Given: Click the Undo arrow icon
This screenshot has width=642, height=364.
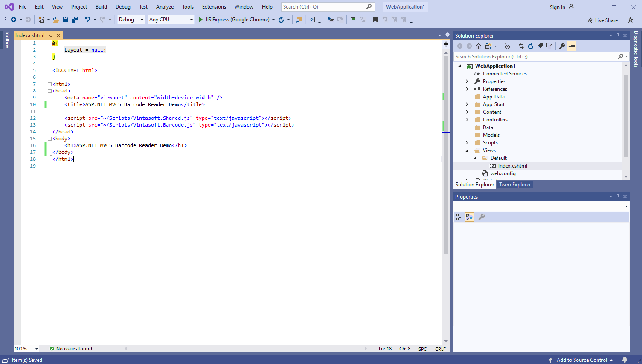Looking at the screenshot, I should tap(87, 20).
